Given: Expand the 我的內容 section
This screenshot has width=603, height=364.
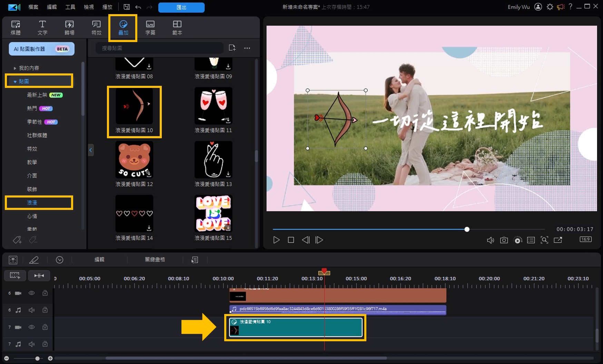Looking at the screenshot, I should pyautogui.click(x=15, y=68).
